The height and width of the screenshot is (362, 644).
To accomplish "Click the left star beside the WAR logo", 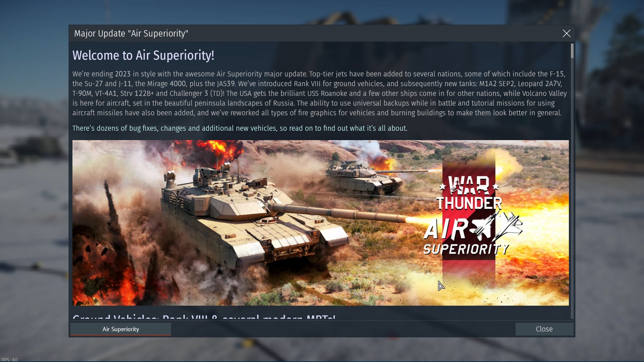I will [x=442, y=186].
